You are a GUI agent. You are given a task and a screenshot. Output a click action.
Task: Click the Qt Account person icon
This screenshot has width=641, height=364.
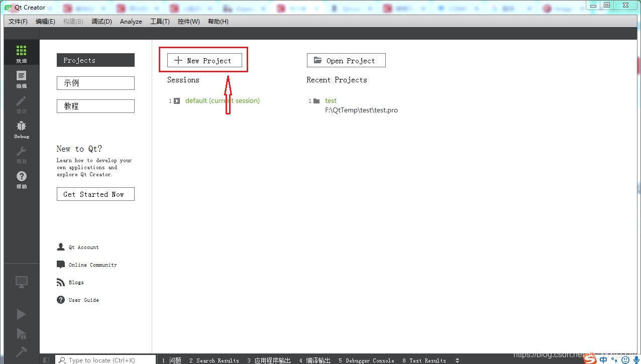pyautogui.click(x=61, y=247)
